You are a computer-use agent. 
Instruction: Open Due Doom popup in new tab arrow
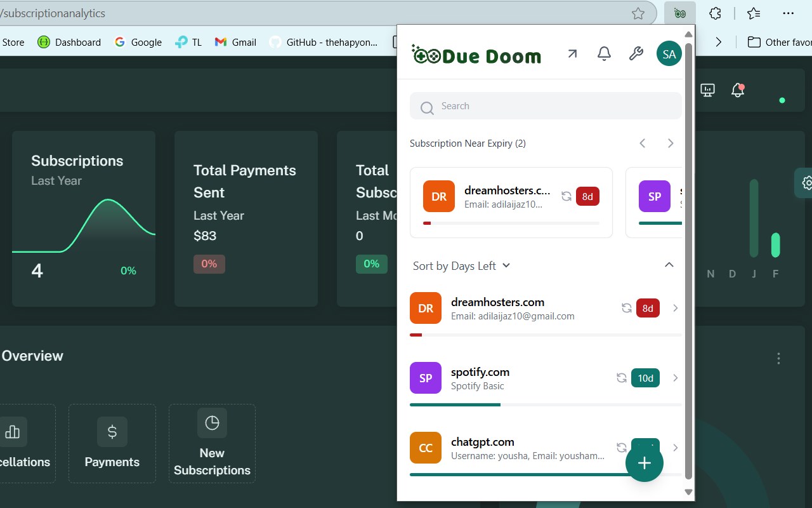pyautogui.click(x=572, y=54)
